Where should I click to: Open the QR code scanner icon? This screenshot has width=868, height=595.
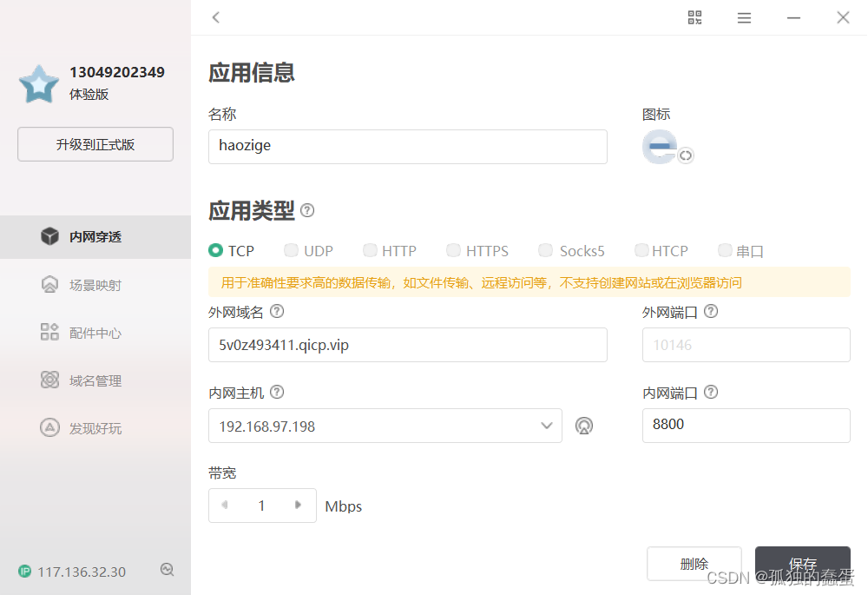pyautogui.click(x=694, y=17)
